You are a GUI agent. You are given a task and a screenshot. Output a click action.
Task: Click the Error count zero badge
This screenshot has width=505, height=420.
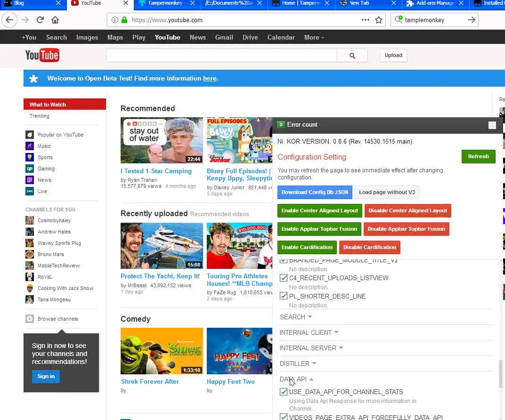(x=281, y=125)
